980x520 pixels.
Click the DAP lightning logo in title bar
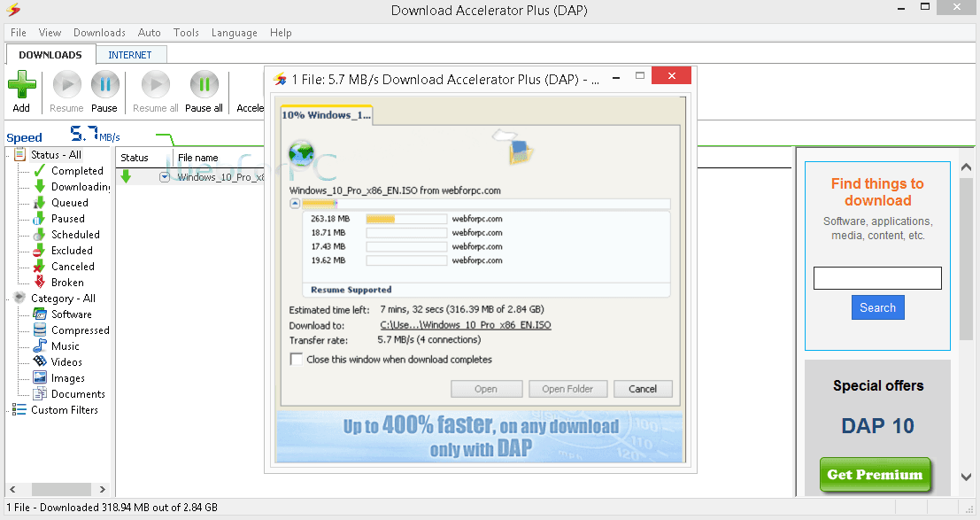pyautogui.click(x=13, y=10)
